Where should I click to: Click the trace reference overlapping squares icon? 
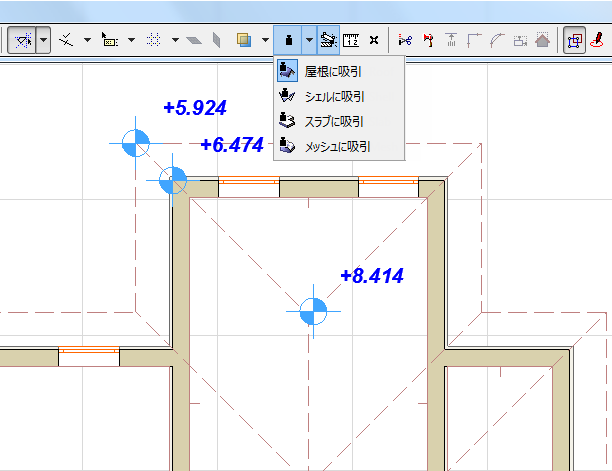coord(244,40)
